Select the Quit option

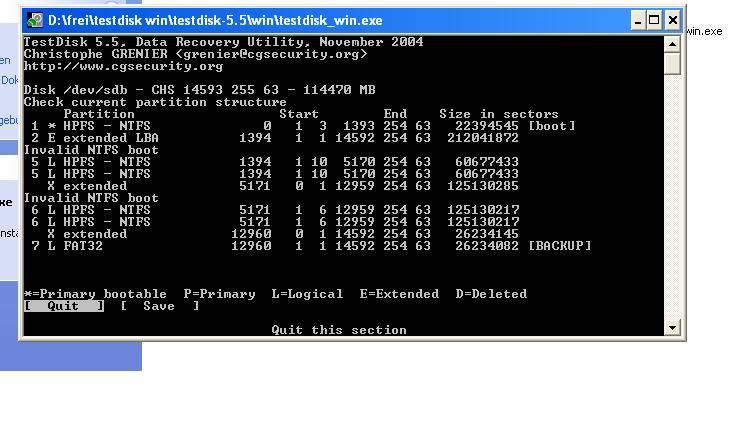63,306
